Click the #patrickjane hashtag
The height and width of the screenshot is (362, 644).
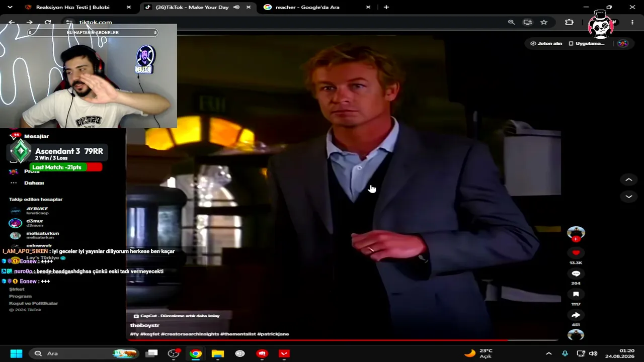click(x=273, y=334)
